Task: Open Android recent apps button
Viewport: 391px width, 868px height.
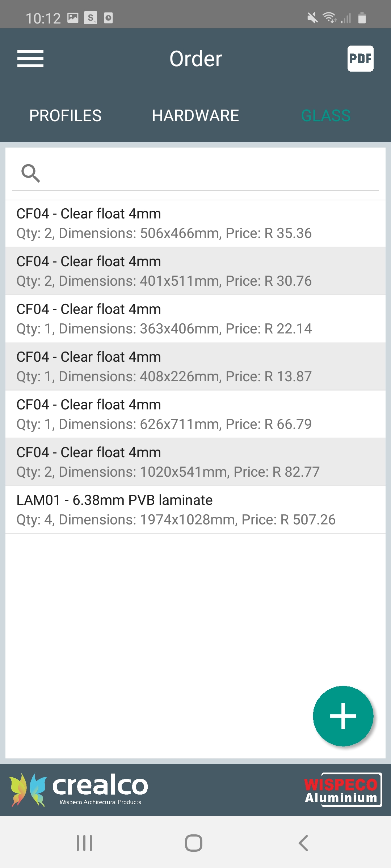Action: click(x=84, y=843)
